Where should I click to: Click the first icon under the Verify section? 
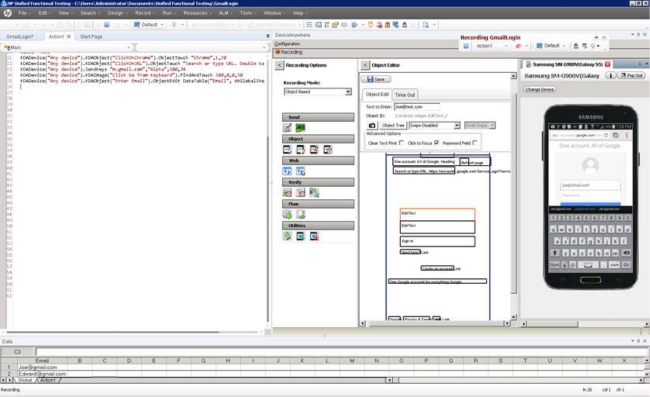click(x=287, y=193)
